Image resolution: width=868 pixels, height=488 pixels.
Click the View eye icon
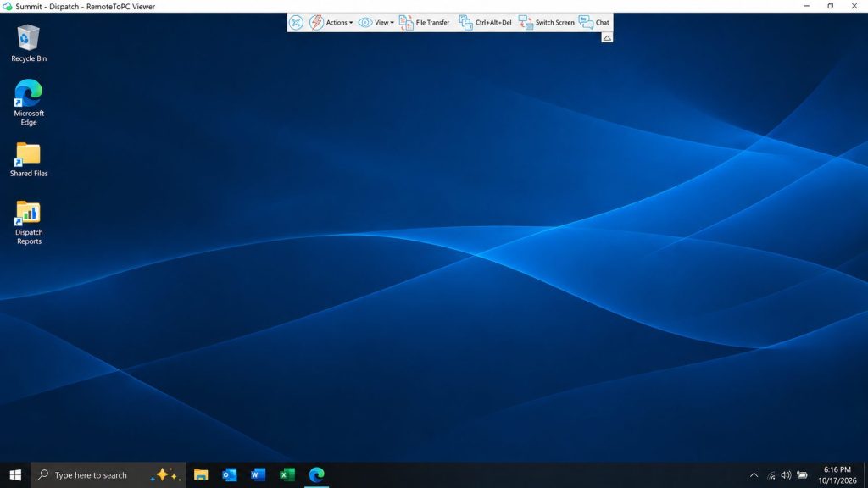click(364, 23)
